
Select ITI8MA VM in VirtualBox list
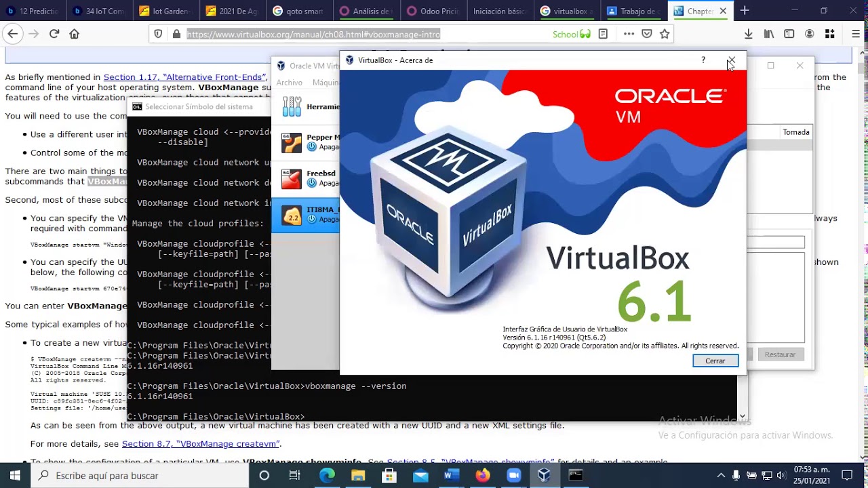pos(306,215)
